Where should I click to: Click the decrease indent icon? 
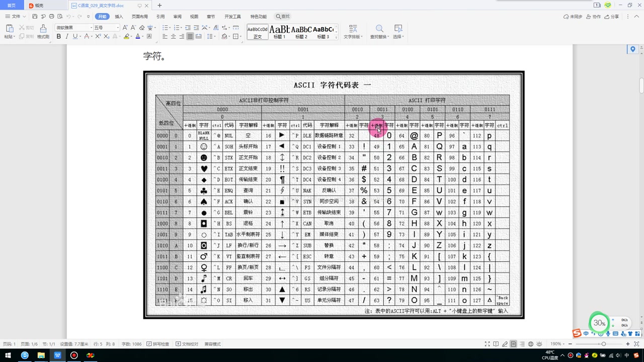tap(188, 28)
